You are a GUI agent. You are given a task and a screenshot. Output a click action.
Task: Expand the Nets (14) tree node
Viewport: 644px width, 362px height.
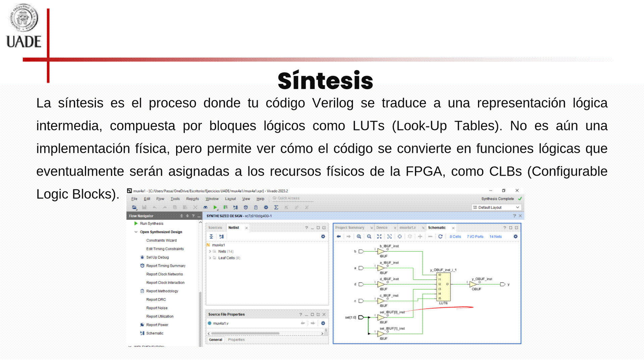point(210,251)
